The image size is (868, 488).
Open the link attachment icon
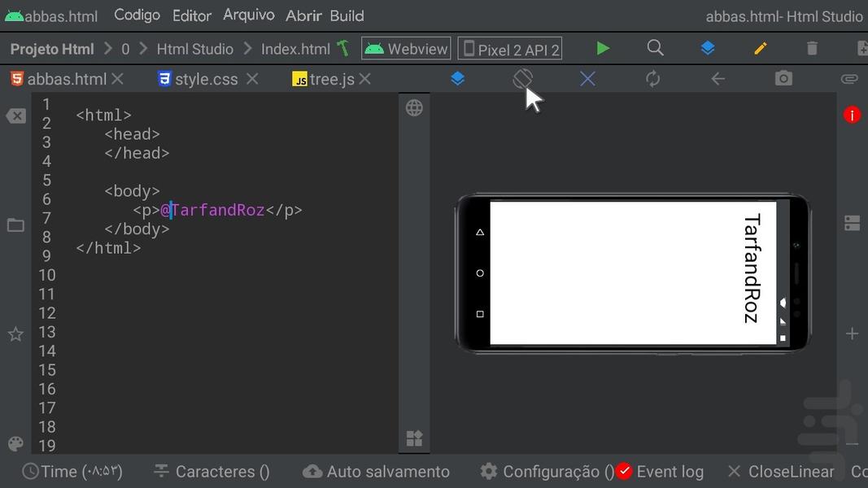(x=849, y=78)
